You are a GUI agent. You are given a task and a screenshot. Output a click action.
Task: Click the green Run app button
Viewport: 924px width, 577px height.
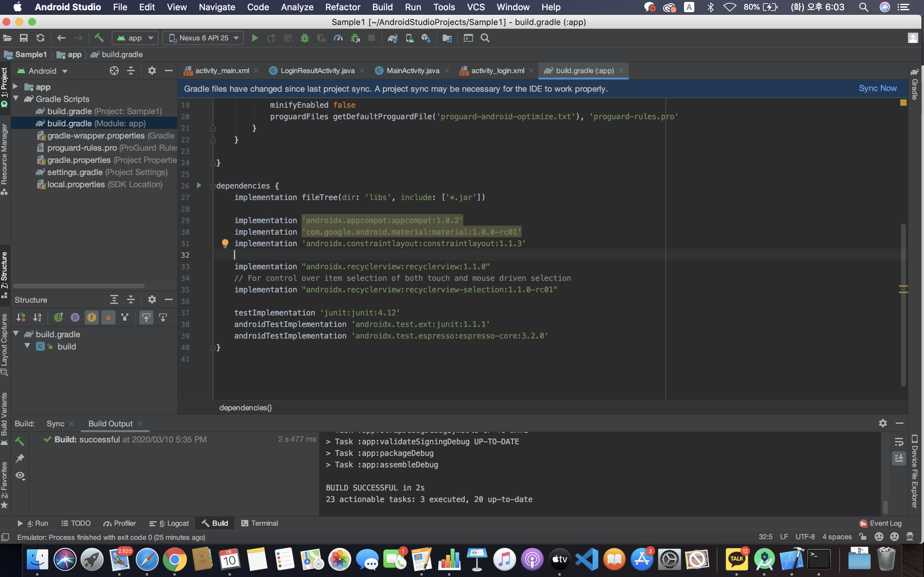pyautogui.click(x=255, y=38)
